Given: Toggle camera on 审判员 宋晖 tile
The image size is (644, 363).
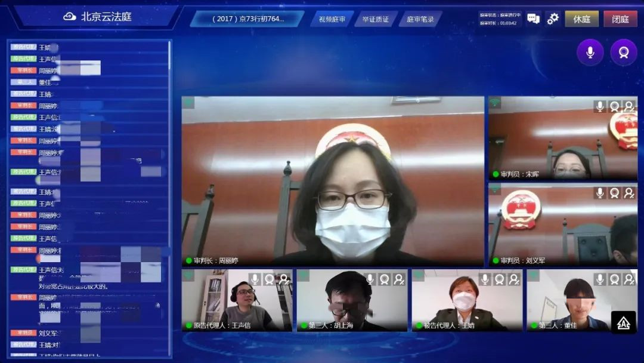Looking at the screenshot, I should (614, 106).
